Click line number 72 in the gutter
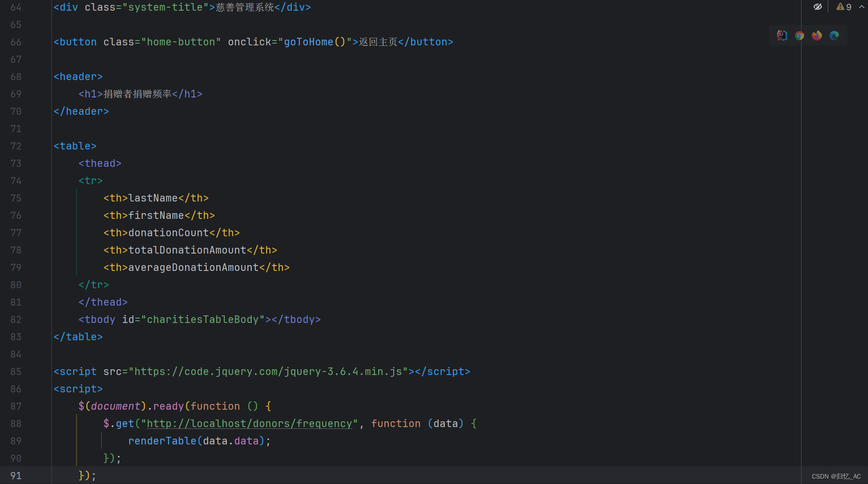 pos(16,146)
